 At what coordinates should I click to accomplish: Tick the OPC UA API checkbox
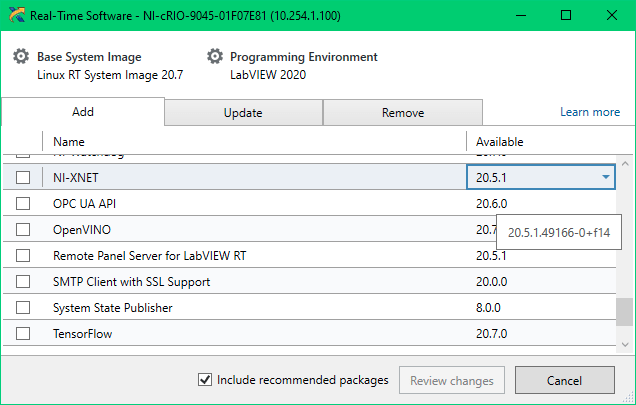point(23,203)
